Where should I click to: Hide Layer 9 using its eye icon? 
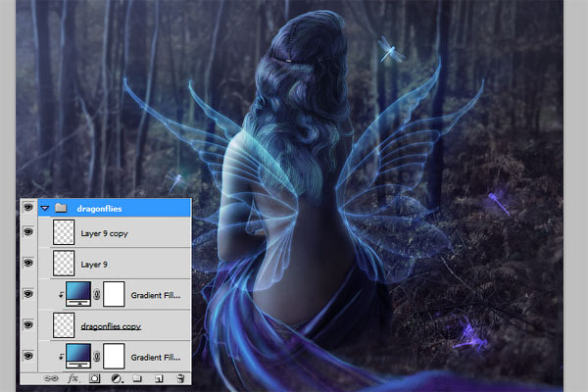point(28,263)
